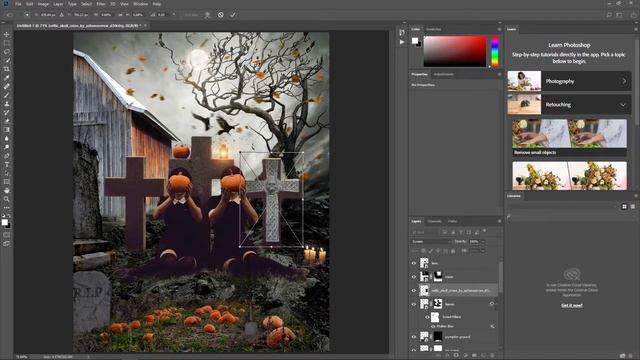Open the Edit Toolbar ellipsis

point(7,207)
